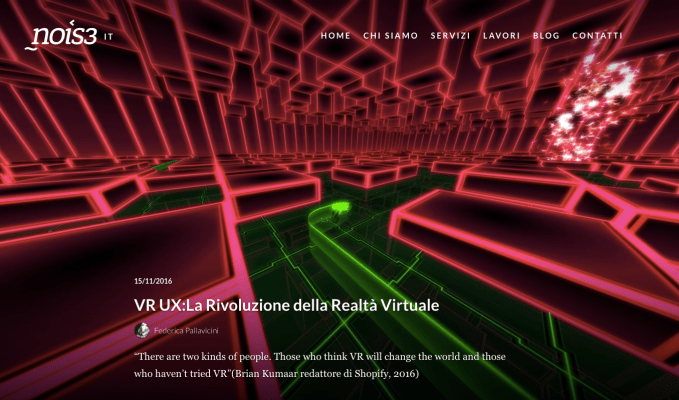Open the article VR UX:La Rivoluzione della Realtà Virtuale
The height and width of the screenshot is (400, 679).
286,305
